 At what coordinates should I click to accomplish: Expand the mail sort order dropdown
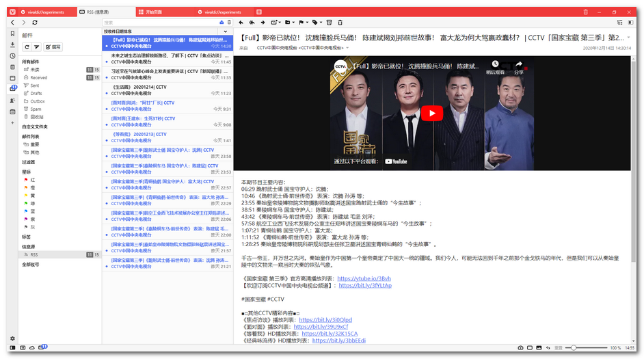[225, 31]
